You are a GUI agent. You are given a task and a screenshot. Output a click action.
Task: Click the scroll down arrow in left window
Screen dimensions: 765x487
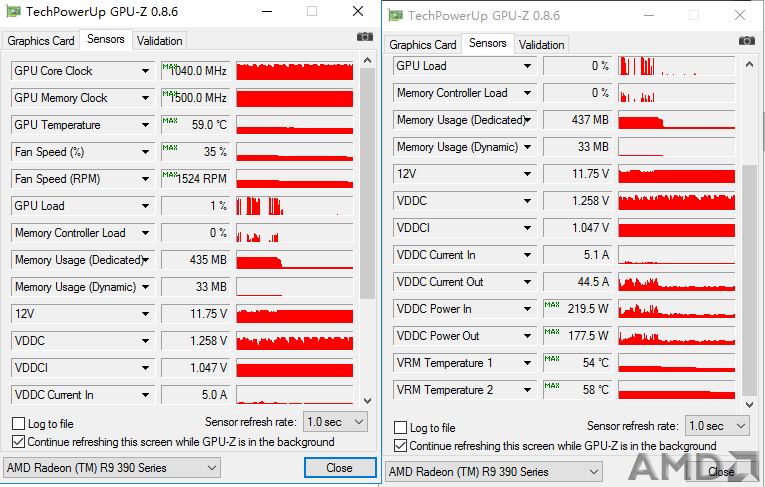(367, 401)
